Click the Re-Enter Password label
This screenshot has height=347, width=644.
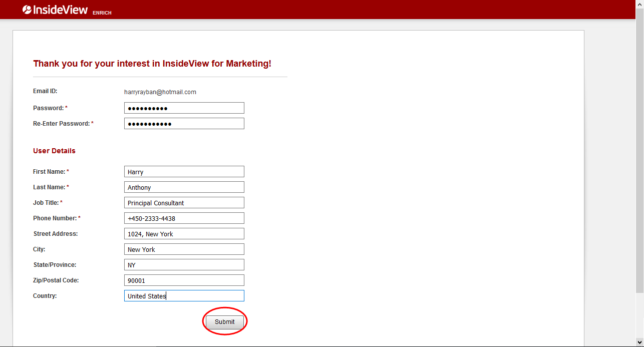tap(63, 124)
